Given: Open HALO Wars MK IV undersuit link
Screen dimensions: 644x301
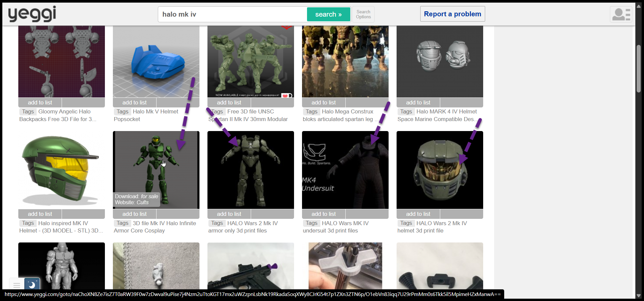Looking at the screenshot, I should (336, 227).
